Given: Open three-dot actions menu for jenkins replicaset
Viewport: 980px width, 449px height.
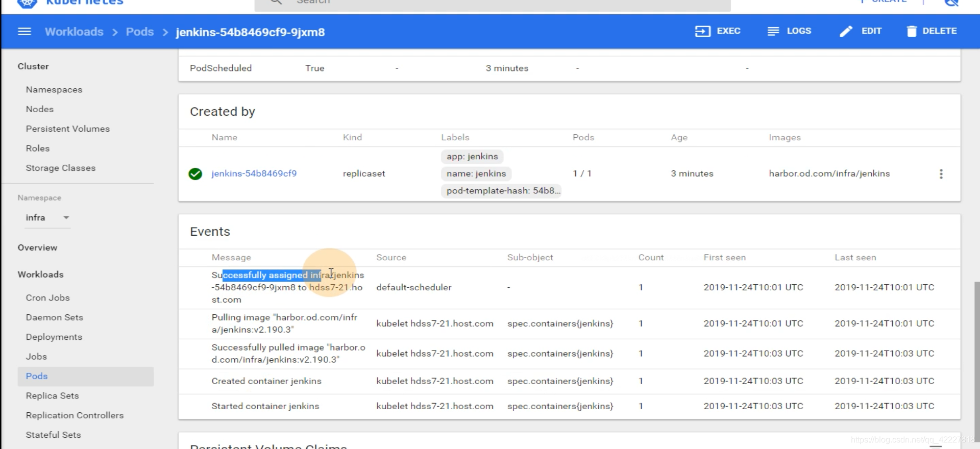Looking at the screenshot, I should pyautogui.click(x=941, y=174).
